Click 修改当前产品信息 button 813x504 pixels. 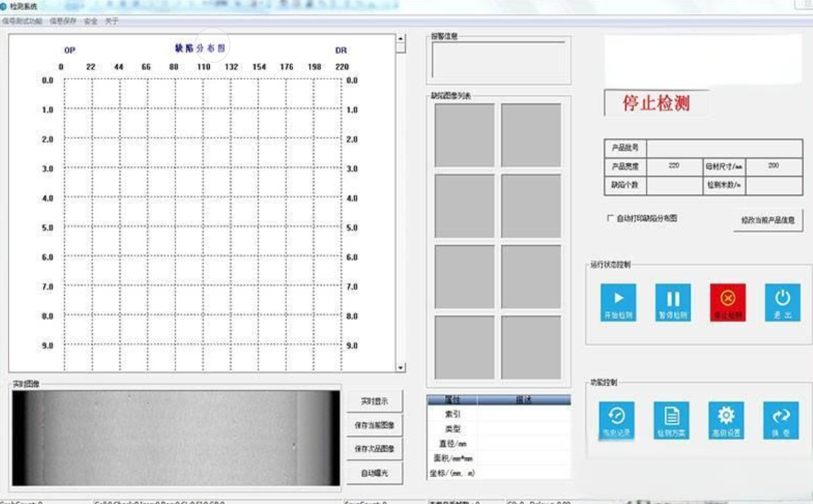pyautogui.click(x=768, y=220)
